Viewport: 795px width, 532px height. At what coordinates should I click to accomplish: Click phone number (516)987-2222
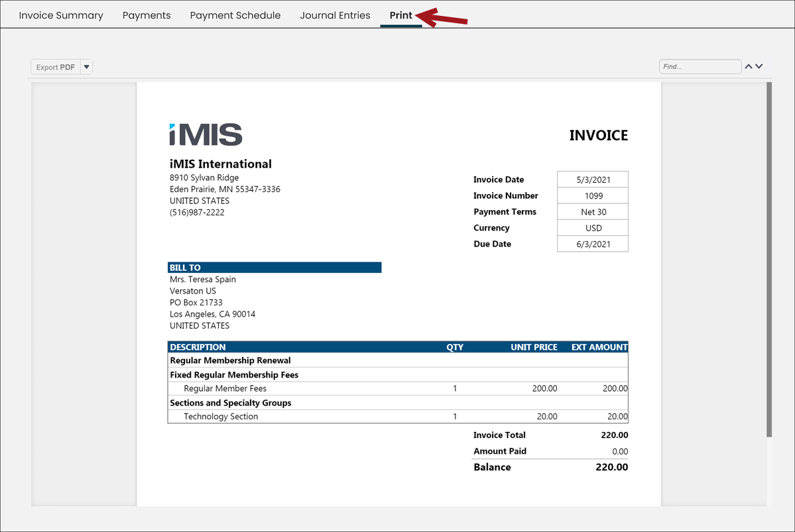click(197, 212)
